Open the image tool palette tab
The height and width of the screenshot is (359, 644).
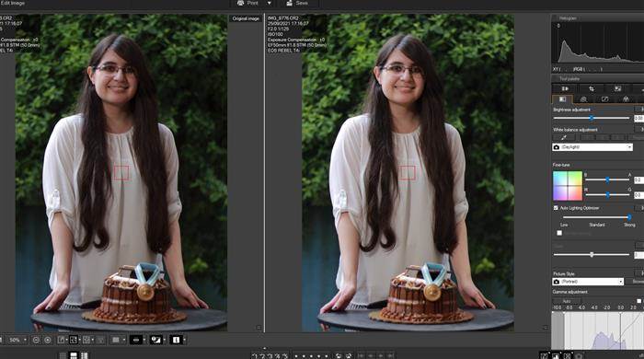coord(617,88)
